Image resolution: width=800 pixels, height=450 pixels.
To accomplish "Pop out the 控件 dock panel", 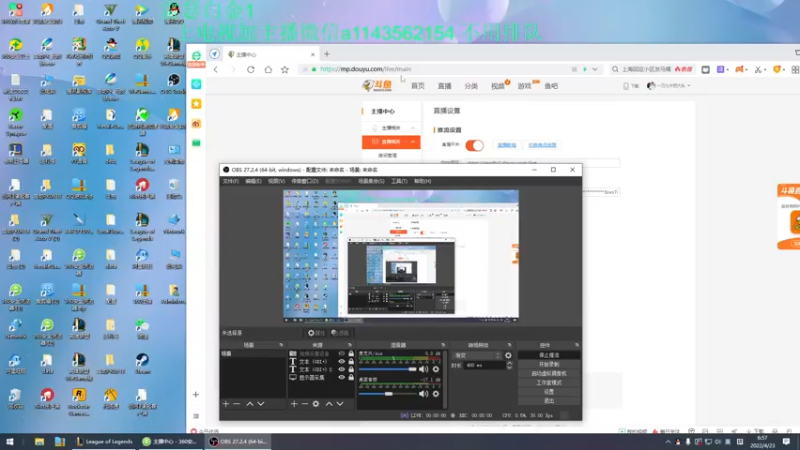I will pos(577,345).
